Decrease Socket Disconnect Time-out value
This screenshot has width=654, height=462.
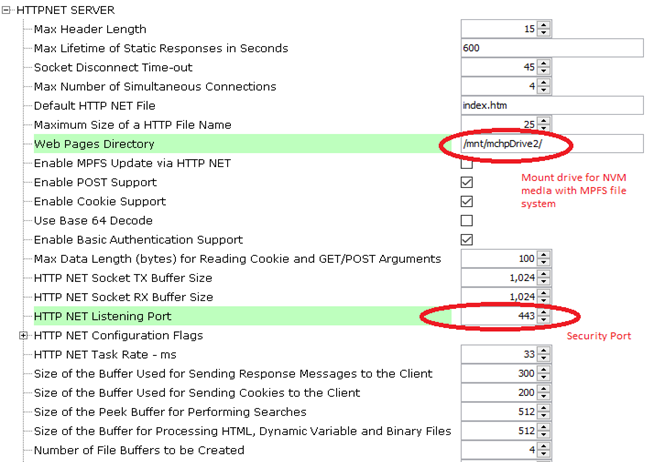(544, 71)
